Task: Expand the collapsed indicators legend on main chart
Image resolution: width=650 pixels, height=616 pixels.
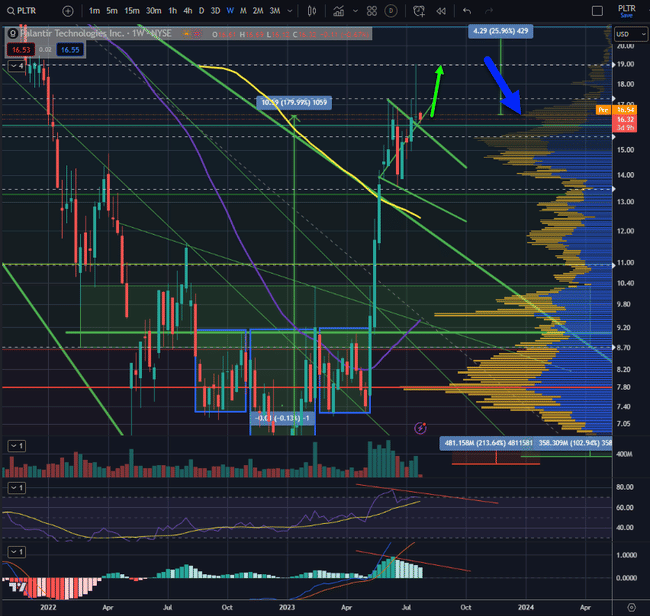Action: coord(16,66)
